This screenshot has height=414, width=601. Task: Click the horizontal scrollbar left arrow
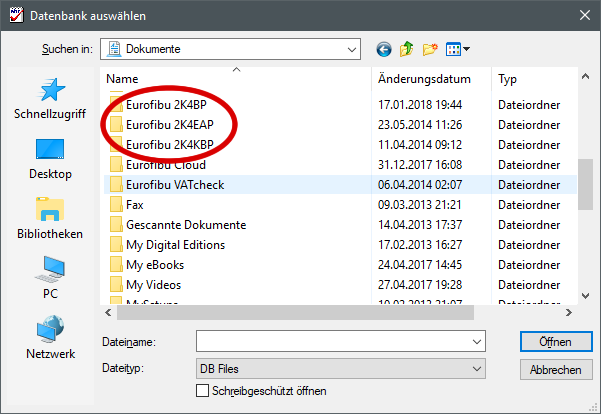108,313
